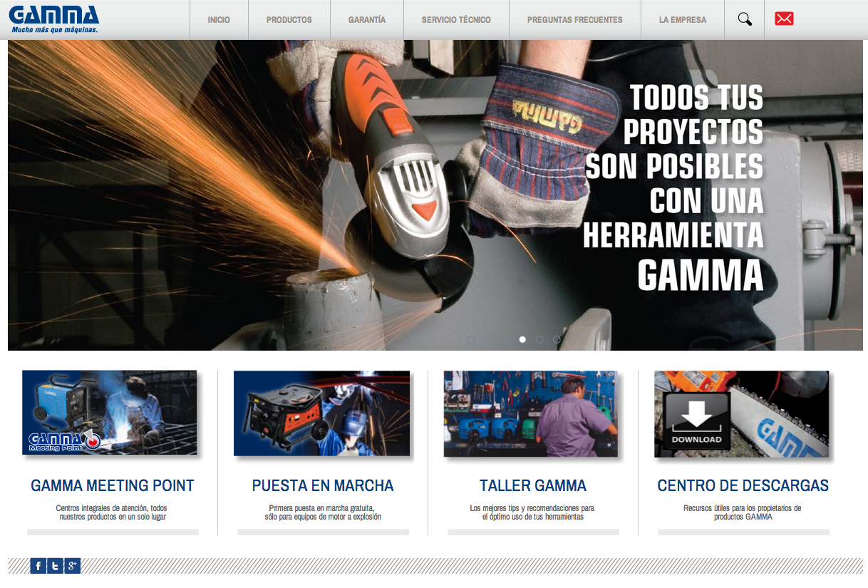Select the third carousel slide dot
Screen dimensions: 868x588
tap(505, 339)
